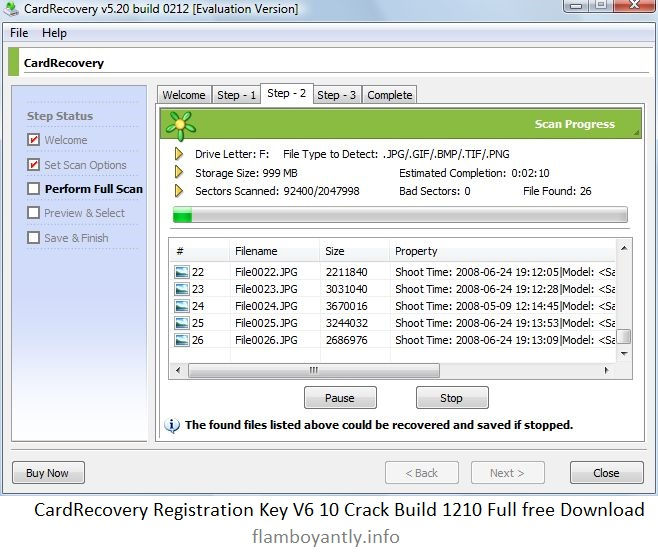Select the Step - 2 tab
This screenshot has width=658, height=556.
coord(287,93)
